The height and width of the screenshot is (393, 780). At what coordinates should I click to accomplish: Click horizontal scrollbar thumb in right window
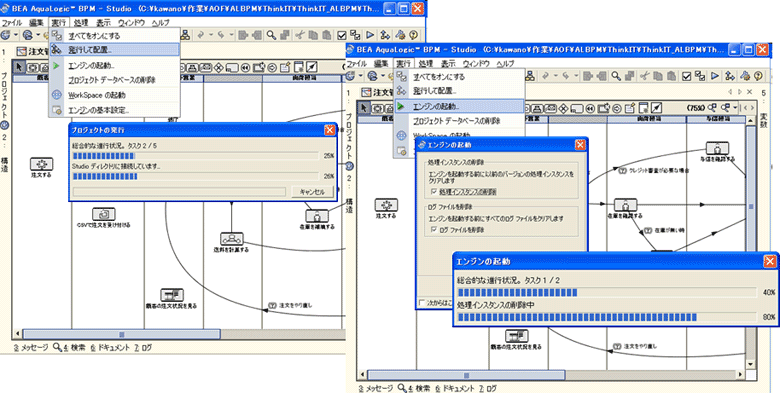(x=466, y=375)
